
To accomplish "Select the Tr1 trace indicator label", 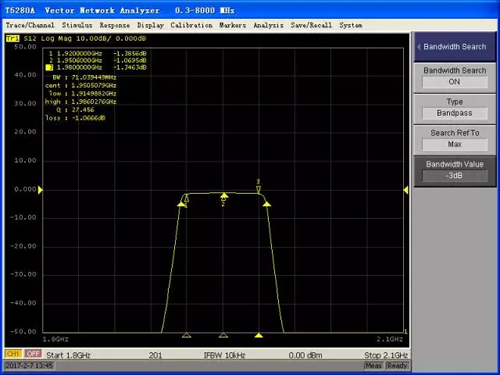I will coord(13,39).
